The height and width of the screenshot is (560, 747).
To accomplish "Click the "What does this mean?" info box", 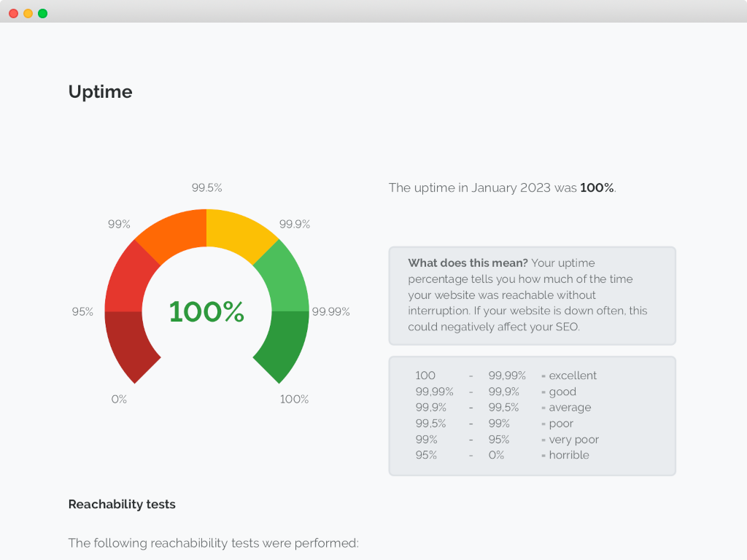I will (532, 295).
